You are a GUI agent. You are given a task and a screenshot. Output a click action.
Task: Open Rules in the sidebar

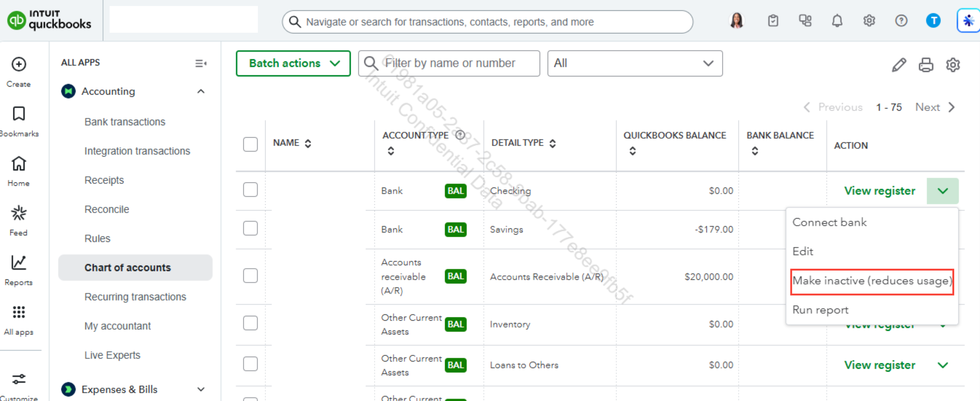(x=97, y=238)
